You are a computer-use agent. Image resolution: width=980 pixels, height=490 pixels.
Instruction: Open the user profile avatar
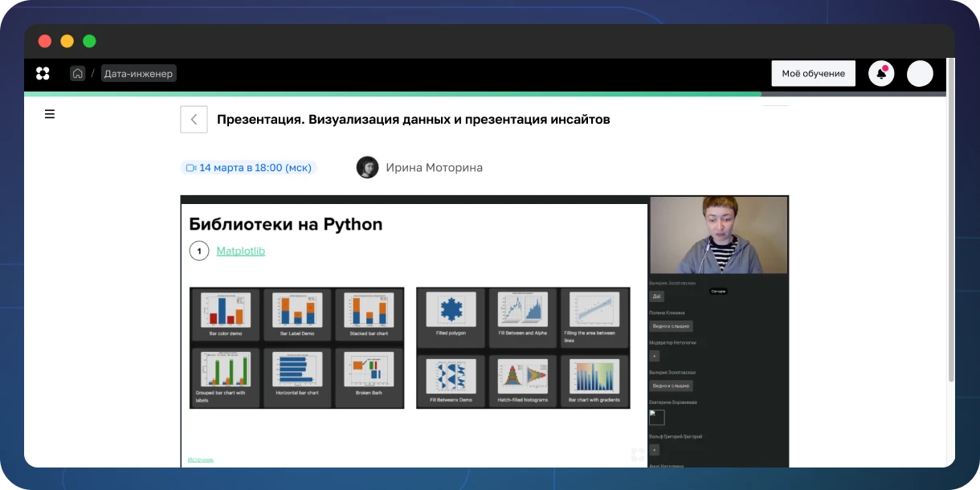pos(920,73)
